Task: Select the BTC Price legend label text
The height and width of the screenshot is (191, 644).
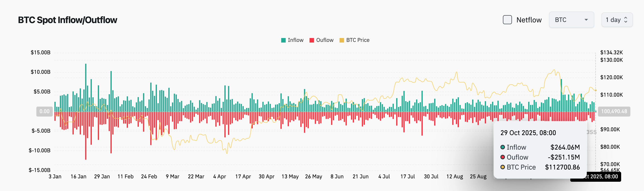Action: pyautogui.click(x=358, y=40)
